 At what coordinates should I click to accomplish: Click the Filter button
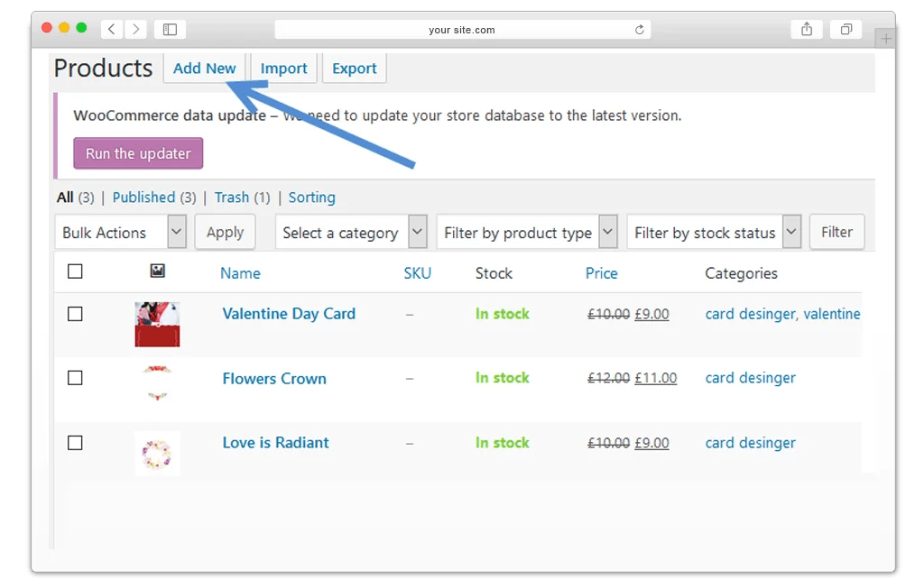tap(836, 232)
